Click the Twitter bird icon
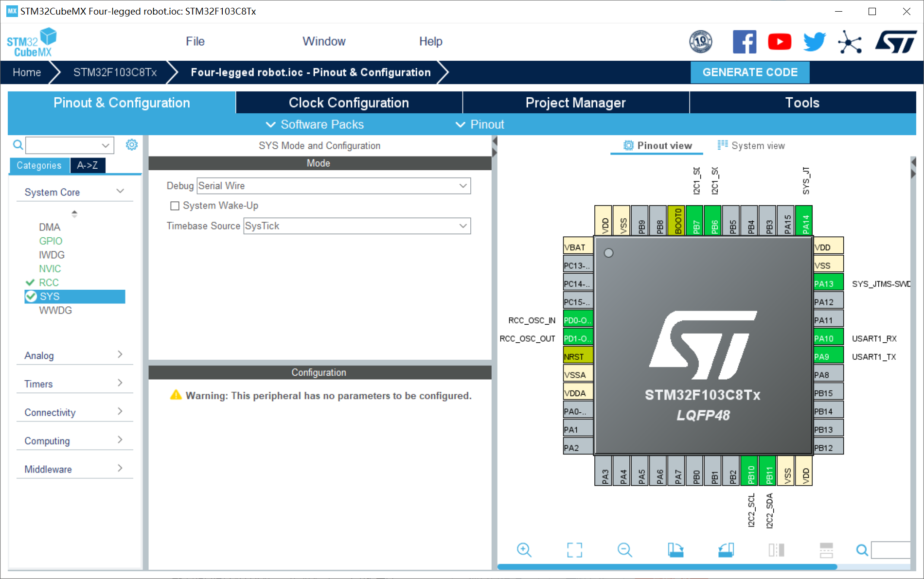924x579 pixels. click(814, 42)
